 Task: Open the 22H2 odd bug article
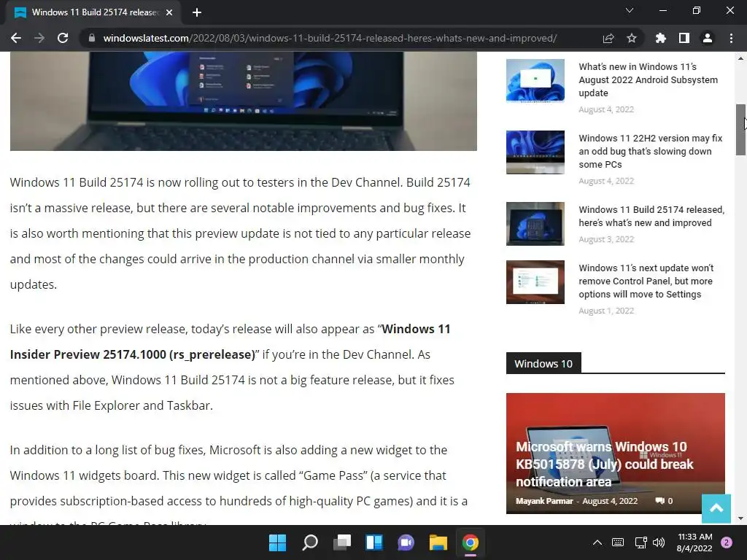650,151
